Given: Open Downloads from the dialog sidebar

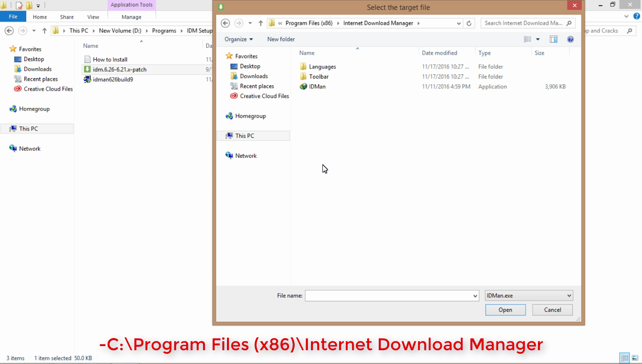Looking at the screenshot, I should 253,76.
